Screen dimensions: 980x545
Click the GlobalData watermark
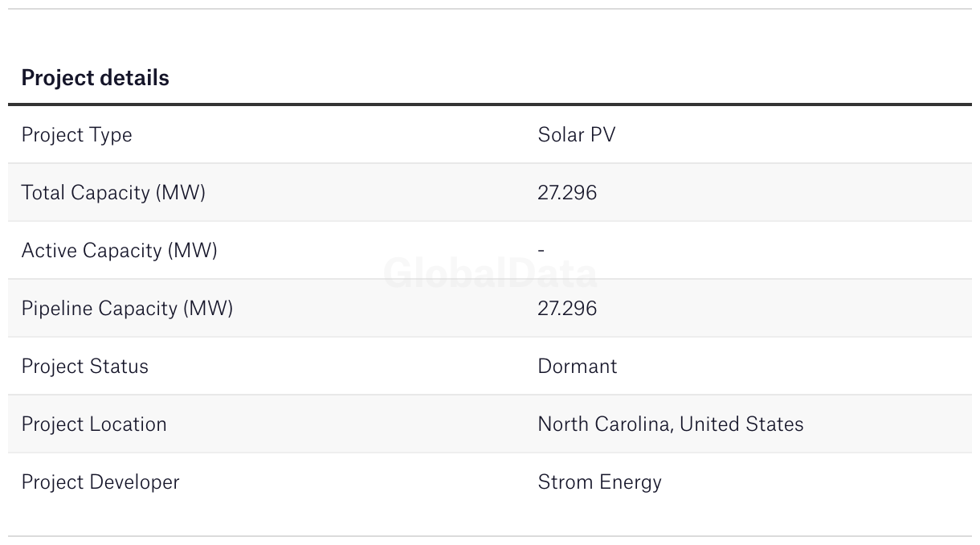(490, 274)
